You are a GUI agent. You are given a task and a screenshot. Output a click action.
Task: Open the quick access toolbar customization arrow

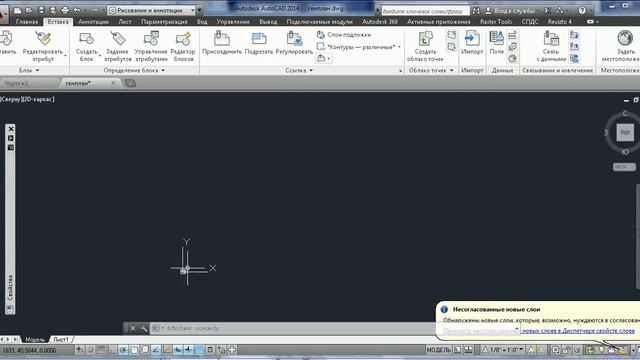[199, 10]
